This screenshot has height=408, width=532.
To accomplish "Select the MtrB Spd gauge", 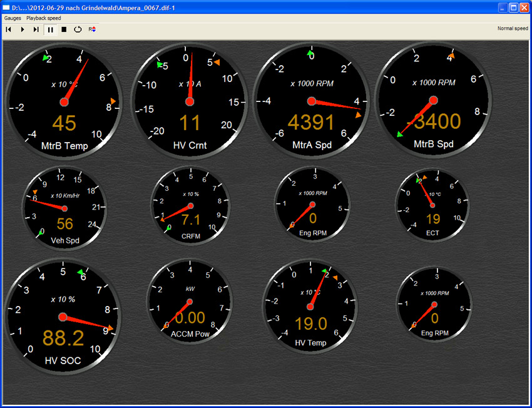I will tap(432, 101).
